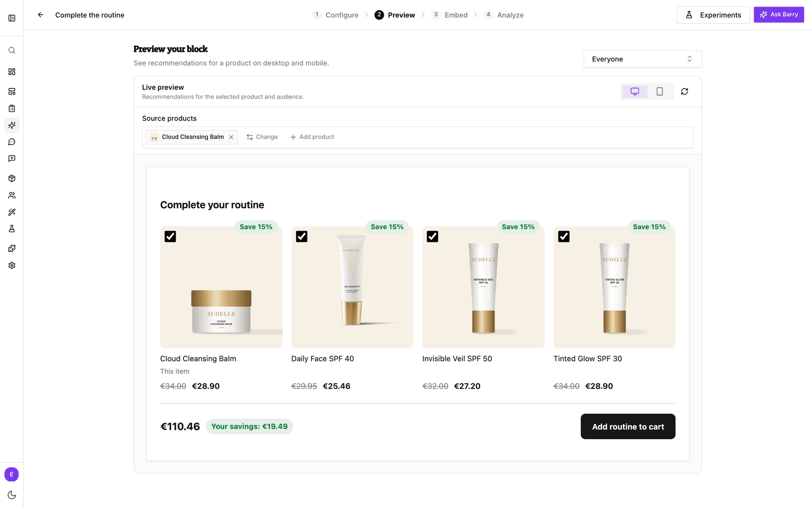The height and width of the screenshot is (508, 812).
Task: Click the €27.20 discounted price
Action: pos(467,387)
